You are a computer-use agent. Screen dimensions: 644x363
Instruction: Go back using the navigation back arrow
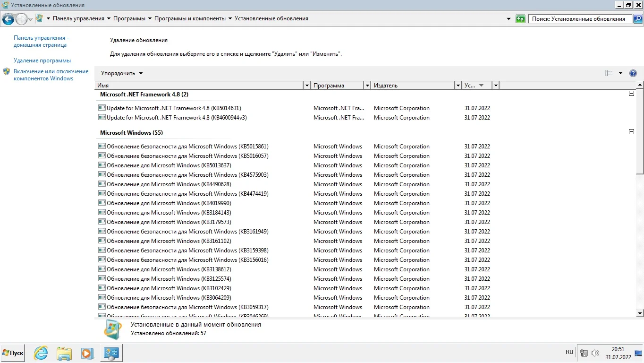tap(8, 19)
